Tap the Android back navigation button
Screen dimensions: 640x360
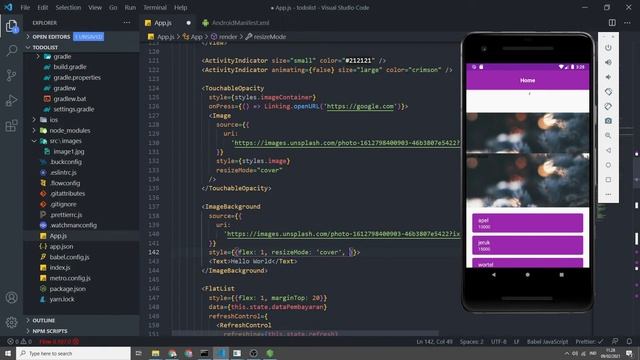493,275
